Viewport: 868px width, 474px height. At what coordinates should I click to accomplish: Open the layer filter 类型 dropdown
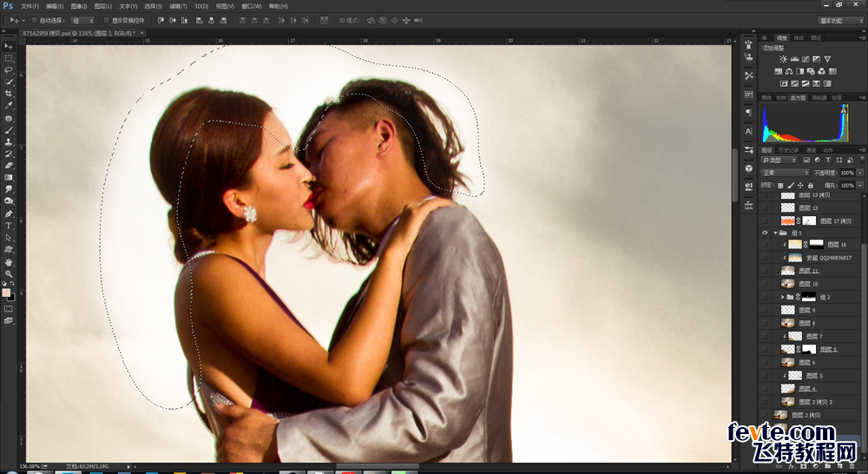pyautogui.click(x=779, y=160)
